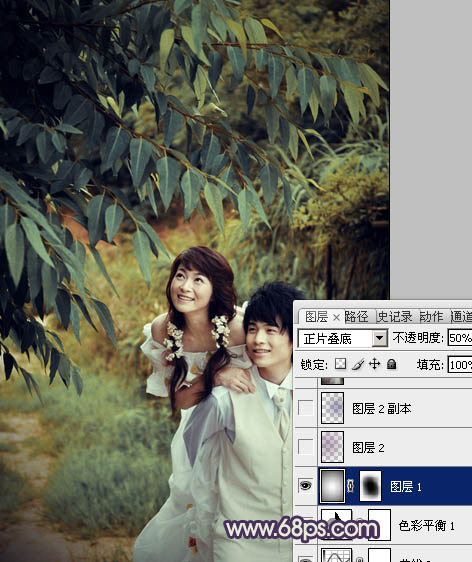Image resolution: width=472 pixels, height=562 pixels.
Task: Hide 图层 1 with its eye icon
Action: 305,486
